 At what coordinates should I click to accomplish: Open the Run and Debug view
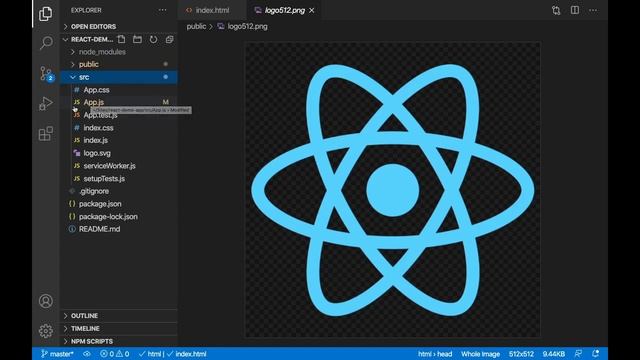(46, 104)
